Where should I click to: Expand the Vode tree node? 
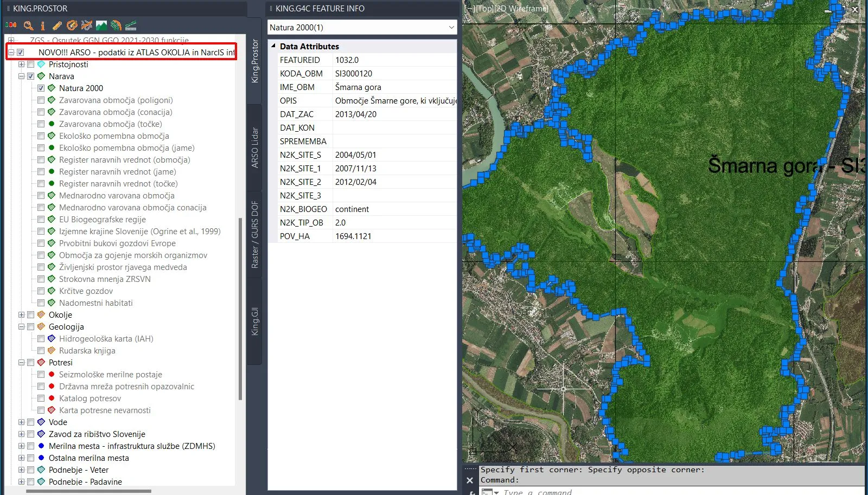pos(21,422)
